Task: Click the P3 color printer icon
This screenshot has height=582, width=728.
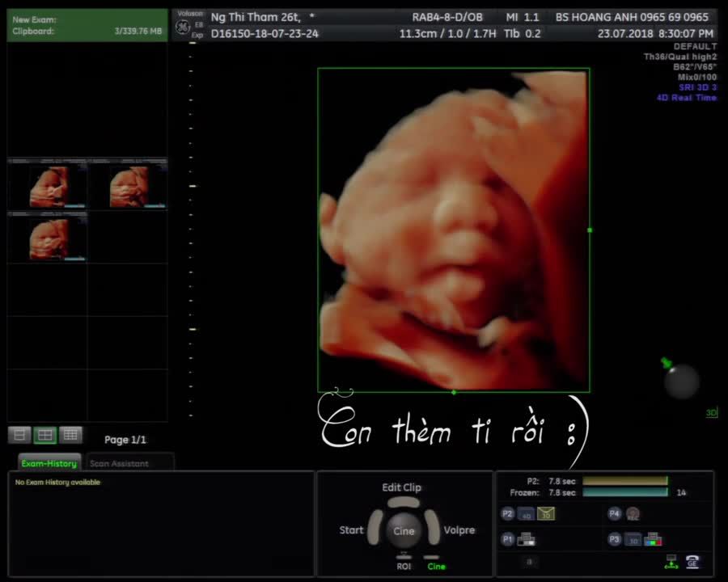Action: (653, 539)
